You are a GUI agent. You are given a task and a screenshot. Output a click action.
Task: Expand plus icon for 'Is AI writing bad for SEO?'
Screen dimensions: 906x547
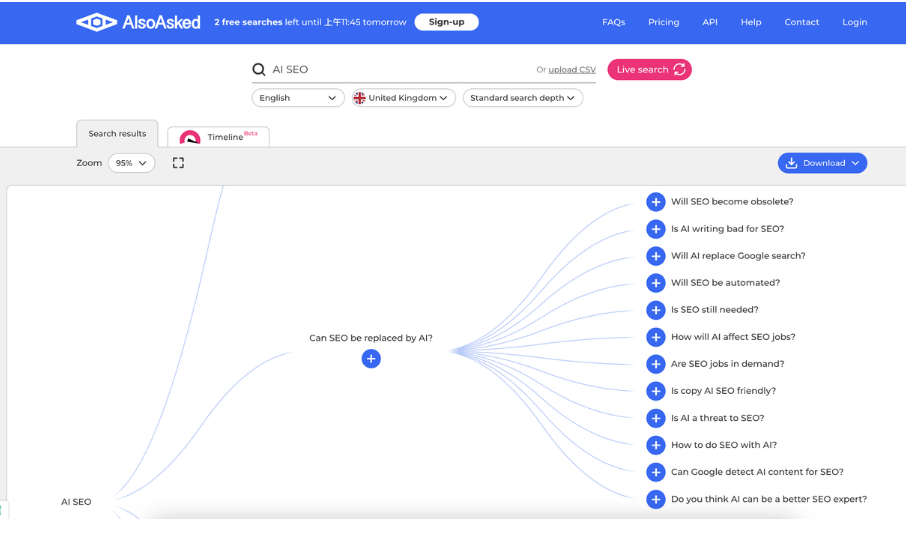pos(656,229)
